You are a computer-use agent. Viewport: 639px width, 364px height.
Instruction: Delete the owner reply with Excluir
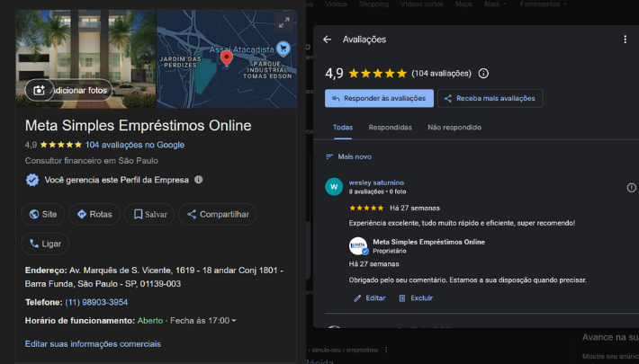pos(416,298)
